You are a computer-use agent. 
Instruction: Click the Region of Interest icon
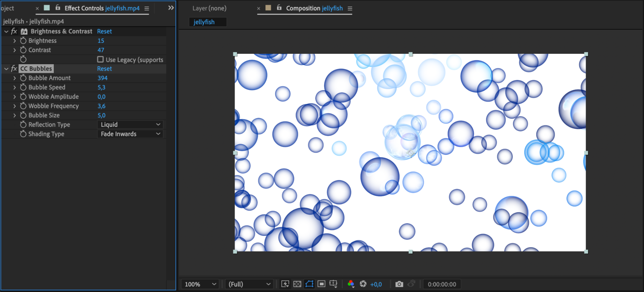321,284
